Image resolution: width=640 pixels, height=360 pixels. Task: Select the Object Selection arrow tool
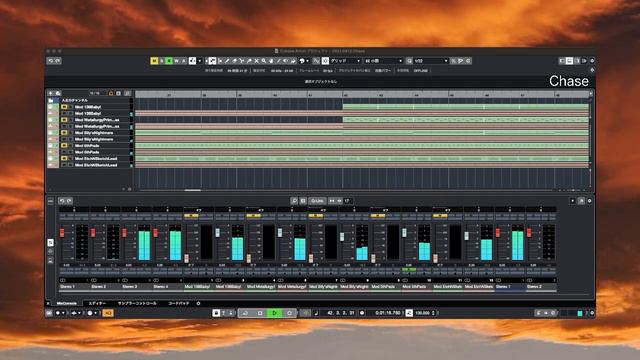[x=213, y=61]
